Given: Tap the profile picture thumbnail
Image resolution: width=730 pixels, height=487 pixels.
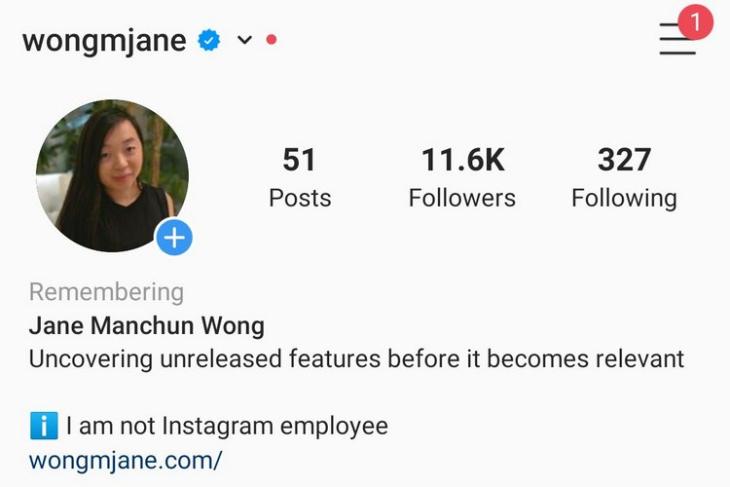Looking at the screenshot, I should pos(112,176).
